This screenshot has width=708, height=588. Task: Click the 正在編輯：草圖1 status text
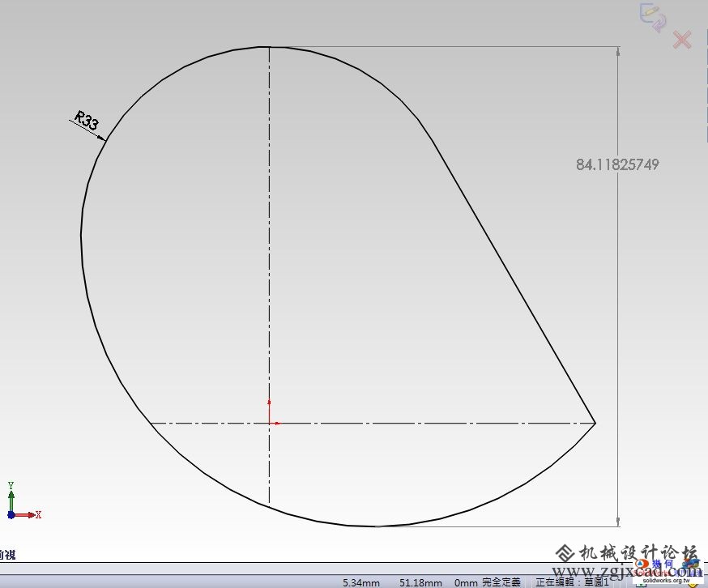point(572,582)
